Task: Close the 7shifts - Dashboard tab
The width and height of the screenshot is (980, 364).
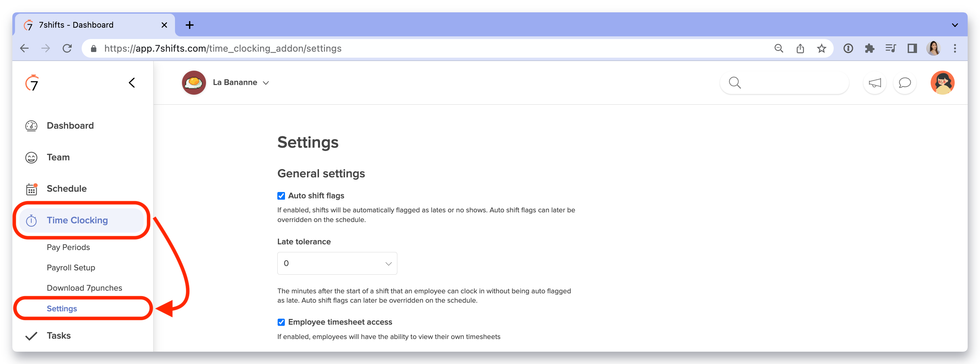Action: 164,25
